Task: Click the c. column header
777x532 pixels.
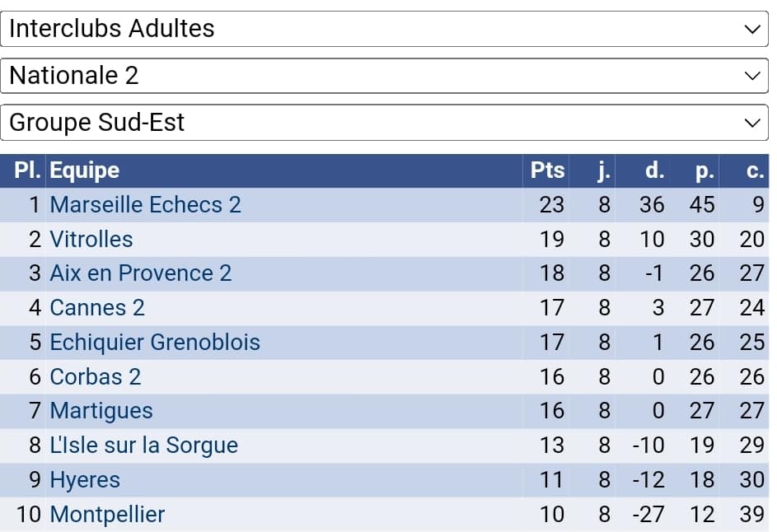Action: tap(755, 170)
